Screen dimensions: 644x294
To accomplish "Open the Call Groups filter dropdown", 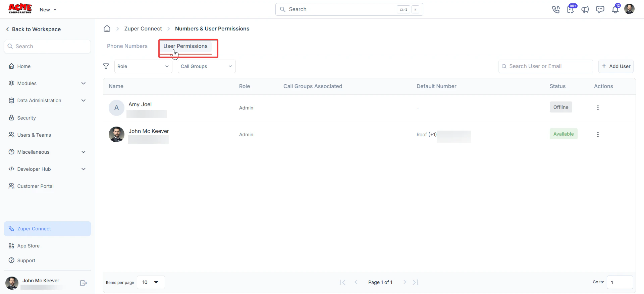I will coord(207,66).
